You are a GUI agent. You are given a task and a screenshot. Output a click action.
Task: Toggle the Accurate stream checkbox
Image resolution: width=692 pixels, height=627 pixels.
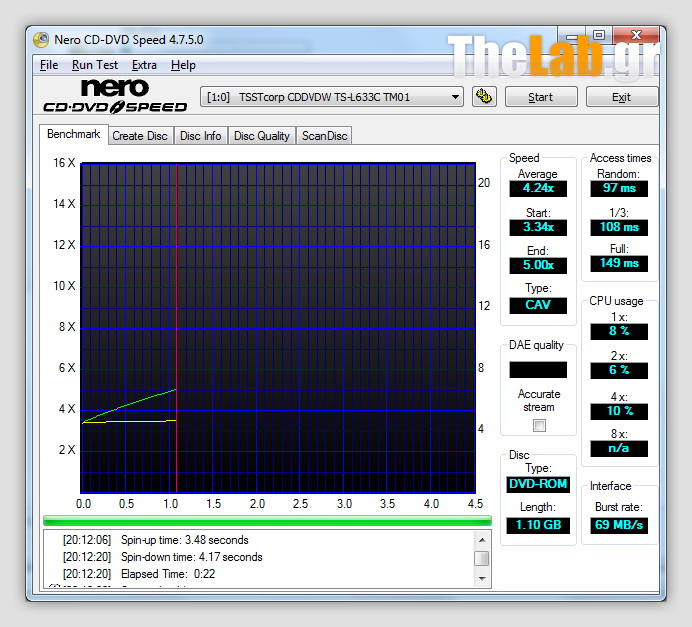[x=539, y=425]
